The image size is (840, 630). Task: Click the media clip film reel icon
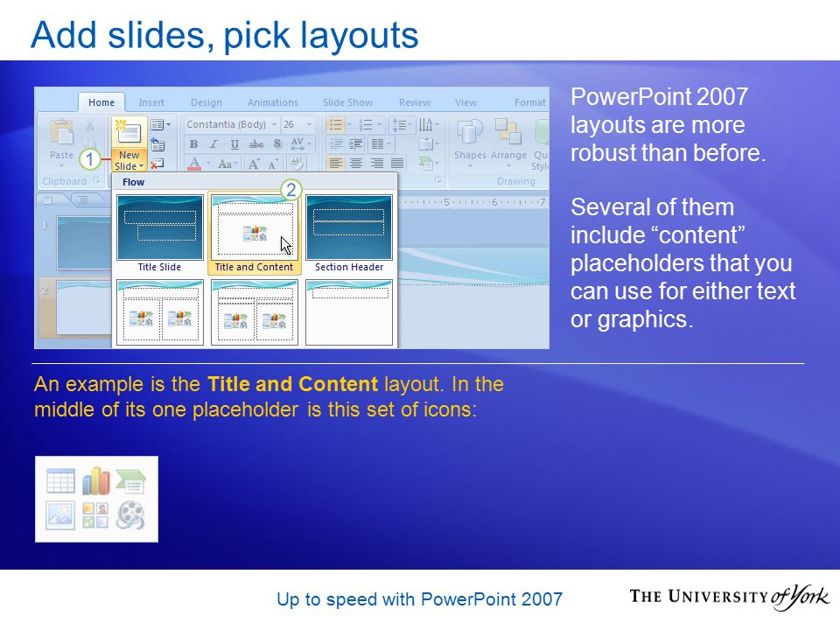[130, 514]
